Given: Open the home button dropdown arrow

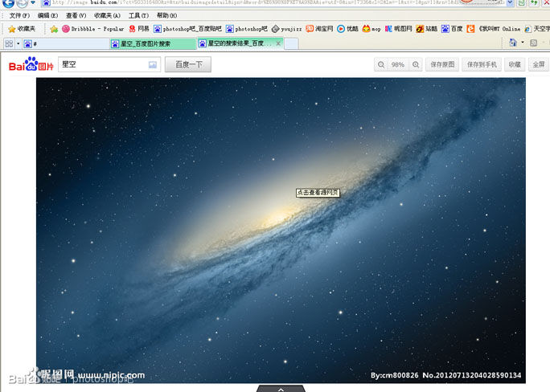Looking at the screenshot, I should click(523, 43).
